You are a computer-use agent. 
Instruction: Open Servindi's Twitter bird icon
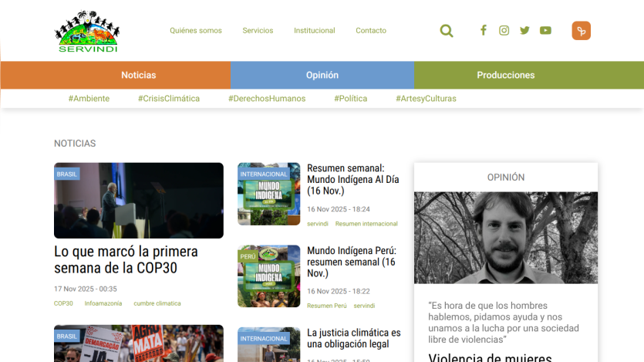[524, 30]
